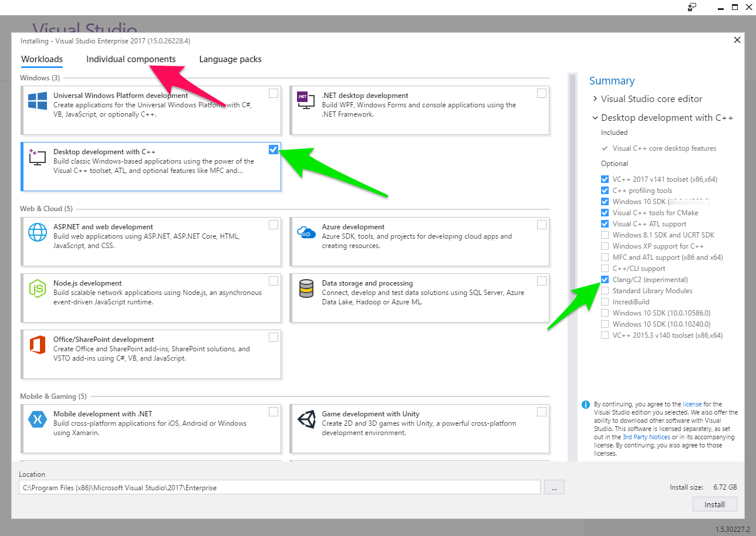Uncheck C++ profiling tools option

[605, 191]
